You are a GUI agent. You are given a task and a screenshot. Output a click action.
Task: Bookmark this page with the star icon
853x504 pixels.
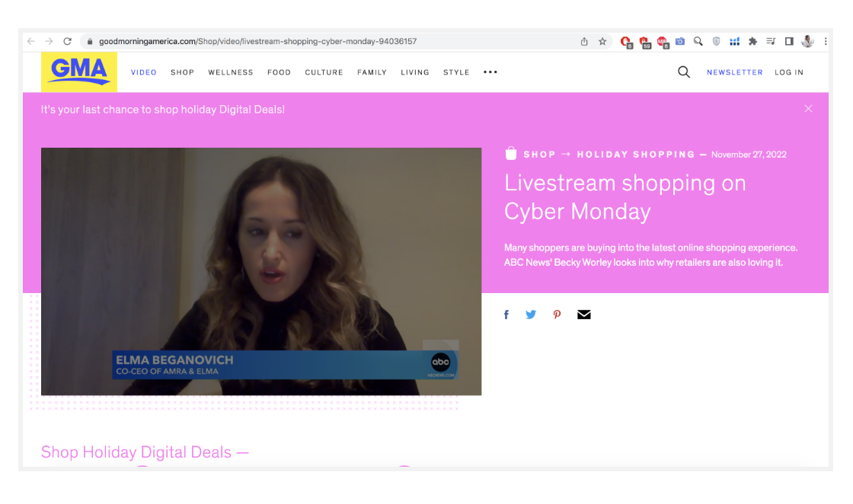[602, 41]
